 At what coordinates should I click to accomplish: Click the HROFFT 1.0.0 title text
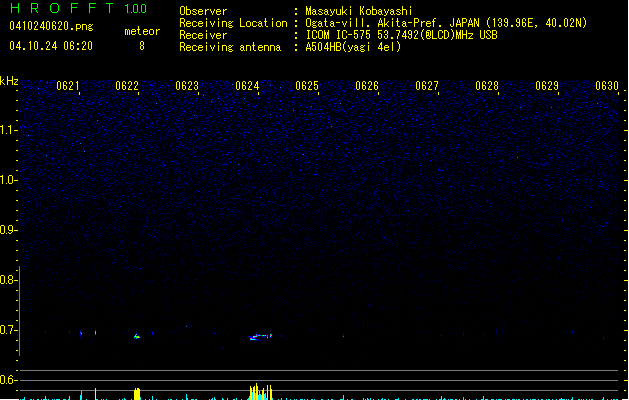click(x=79, y=8)
